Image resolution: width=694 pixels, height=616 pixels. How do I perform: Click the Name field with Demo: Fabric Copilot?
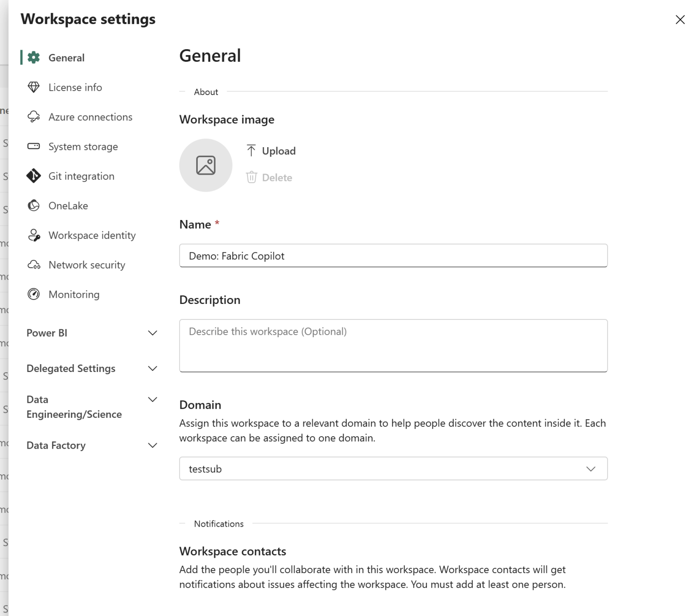394,256
